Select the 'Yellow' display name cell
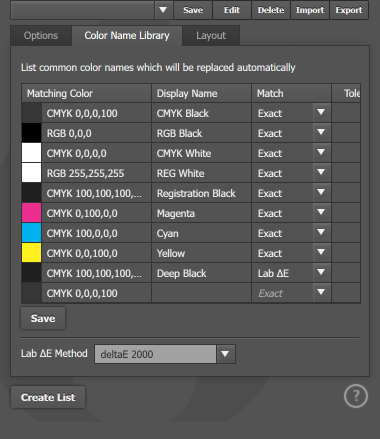The image size is (380, 439). coord(201,253)
